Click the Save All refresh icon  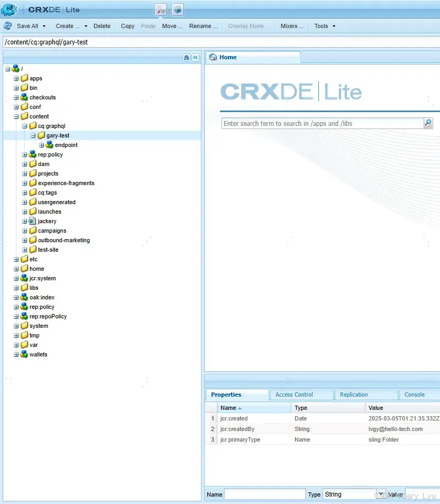click(x=8, y=26)
